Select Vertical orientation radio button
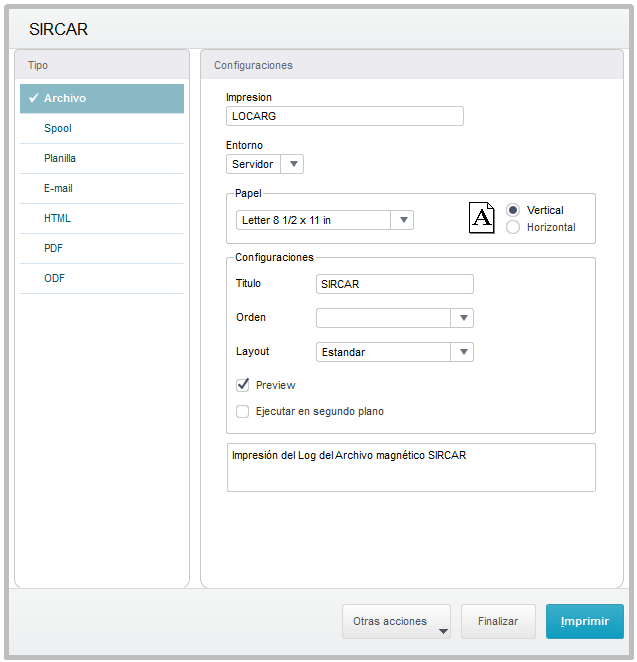The height and width of the screenshot is (662, 637). click(x=513, y=210)
